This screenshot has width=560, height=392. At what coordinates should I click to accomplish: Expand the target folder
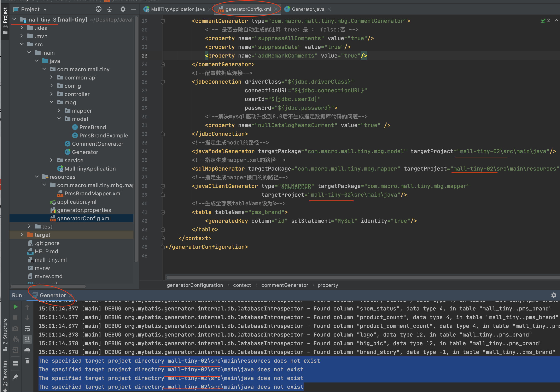click(22, 235)
